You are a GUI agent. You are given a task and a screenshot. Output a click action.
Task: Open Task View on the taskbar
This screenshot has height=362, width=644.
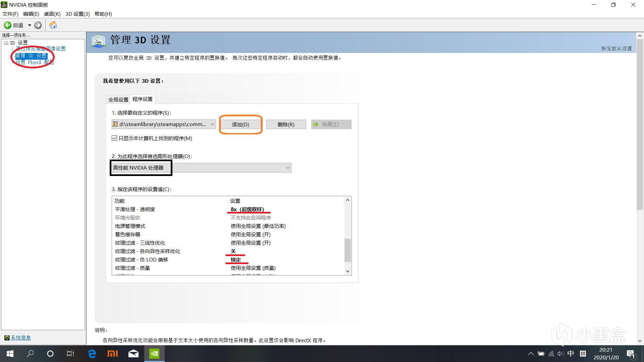click(70, 354)
